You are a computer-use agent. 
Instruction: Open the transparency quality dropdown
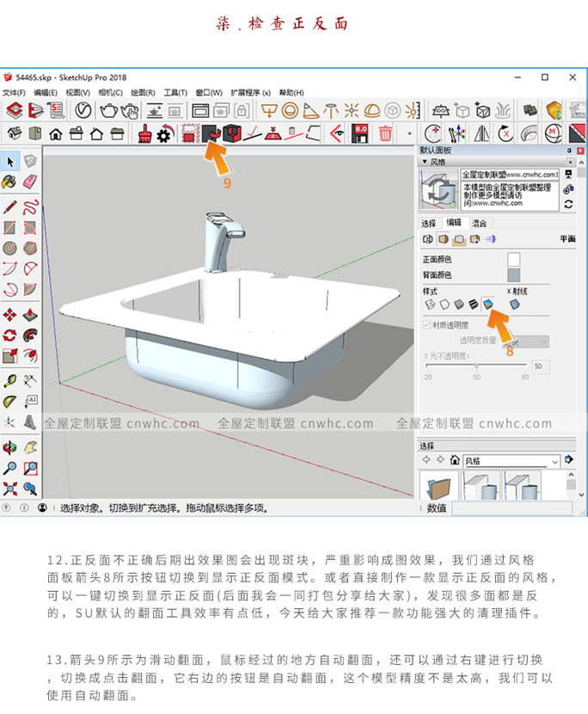(x=525, y=342)
